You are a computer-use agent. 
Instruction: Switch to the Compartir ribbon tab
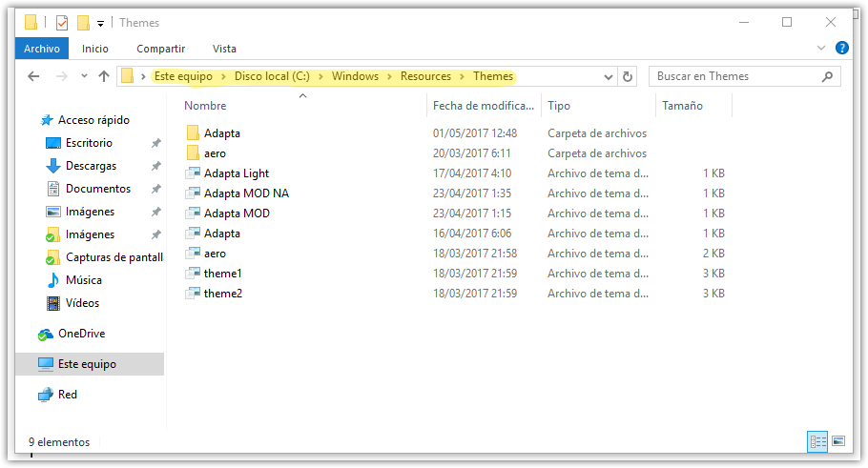pos(160,49)
